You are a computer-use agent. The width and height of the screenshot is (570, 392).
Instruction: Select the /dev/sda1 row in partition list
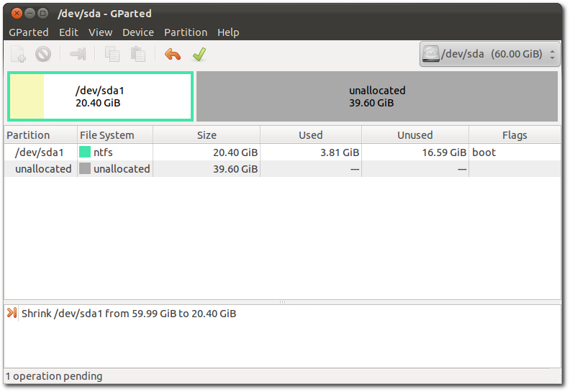pos(282,152)
